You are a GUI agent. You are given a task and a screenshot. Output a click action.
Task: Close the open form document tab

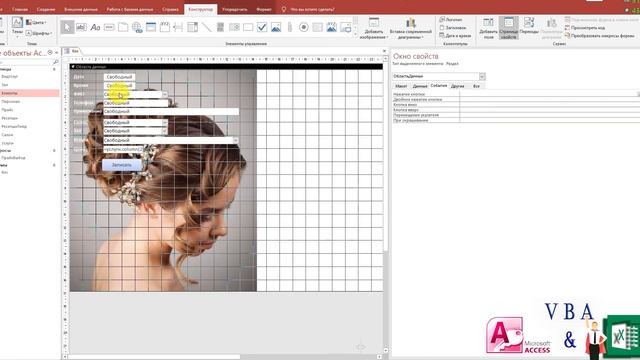[x=384, y=51]
